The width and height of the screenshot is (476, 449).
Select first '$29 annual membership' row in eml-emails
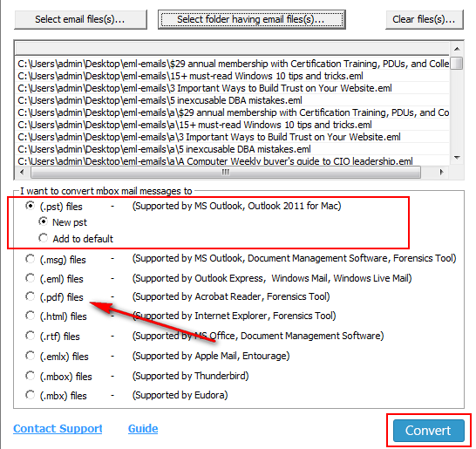[232, 64]
